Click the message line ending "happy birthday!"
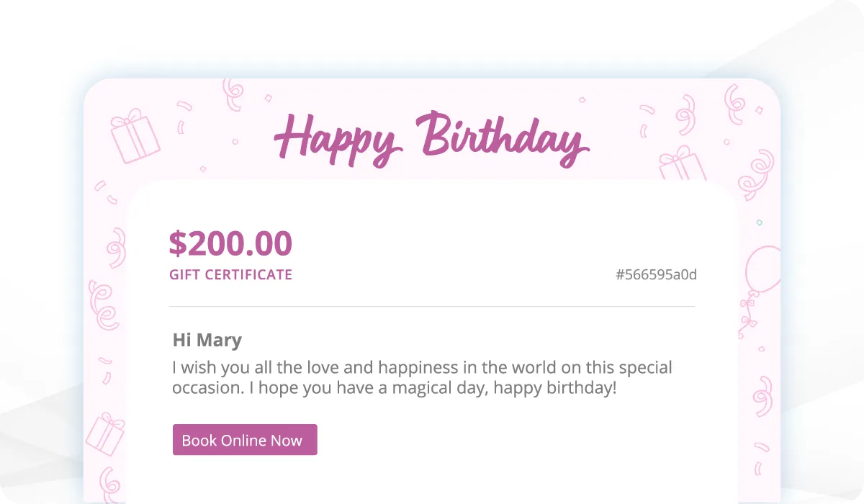Viewport: 864px width, 504px height. point(395,389)
